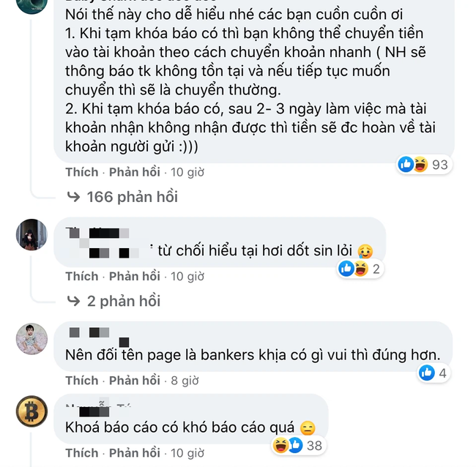The image size is (476, 467).
Task: Like the 'Khoá báo cáo' comment
Action: (82, 453)
